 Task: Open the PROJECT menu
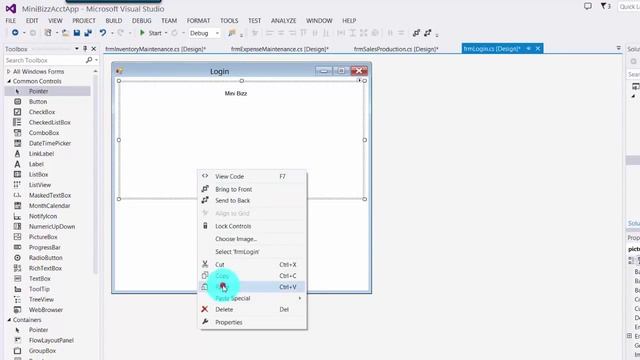84,20
